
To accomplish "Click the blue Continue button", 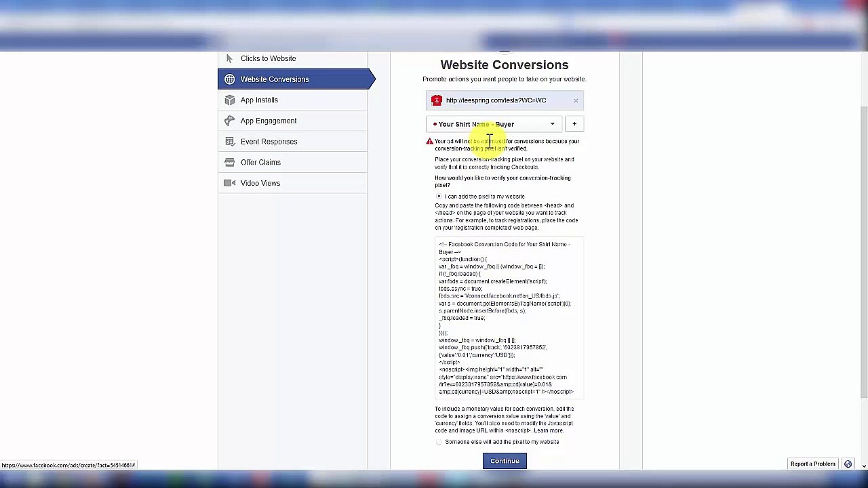I will pyautogui.click(x=505, y=461).
